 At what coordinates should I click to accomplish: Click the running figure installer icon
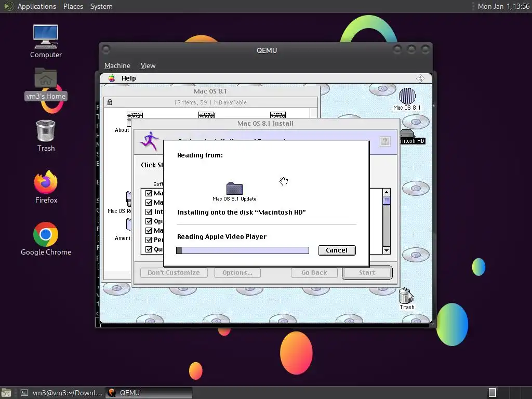click(149, 141)
